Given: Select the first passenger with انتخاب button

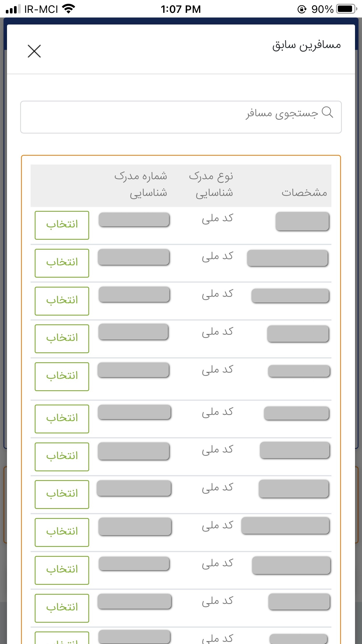Looking at the screenshot, I should [x=62, y=225].
